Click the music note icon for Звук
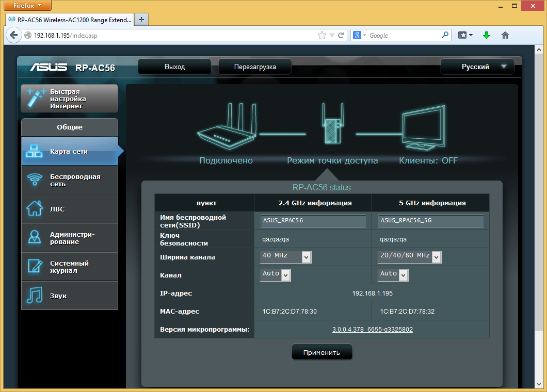This screenshot has width=547, height=392. (35, 295)
